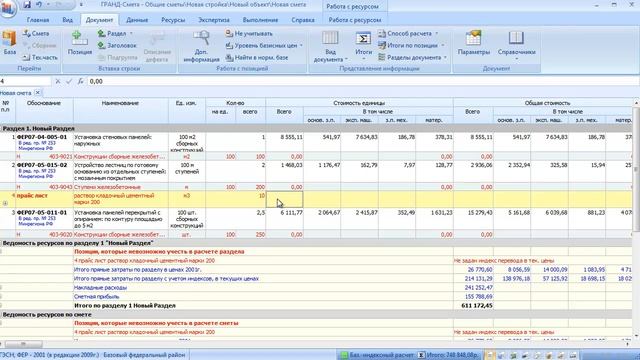Open the Способ расчета dropdown
The height and width of the screenshot is (360, 640).
tap(436, 33)
